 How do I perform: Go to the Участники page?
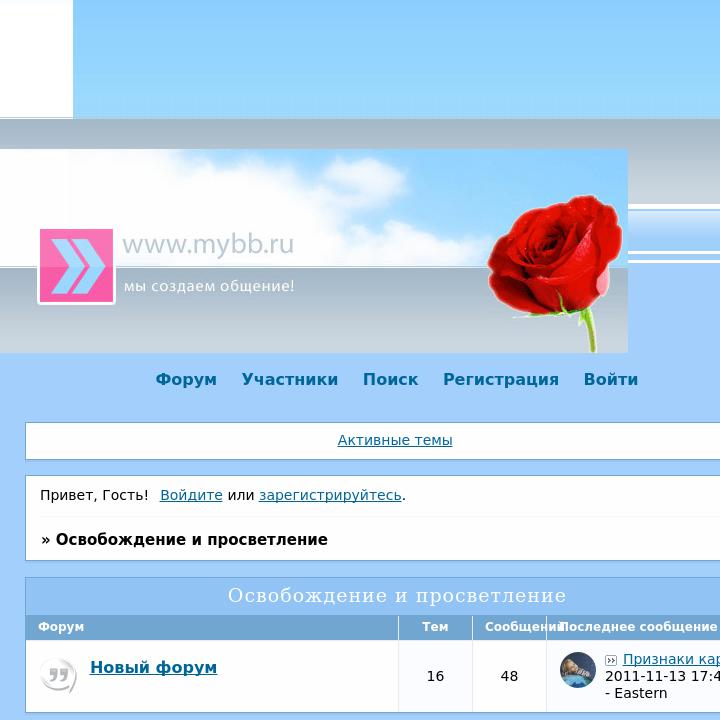tap(290, 379)
